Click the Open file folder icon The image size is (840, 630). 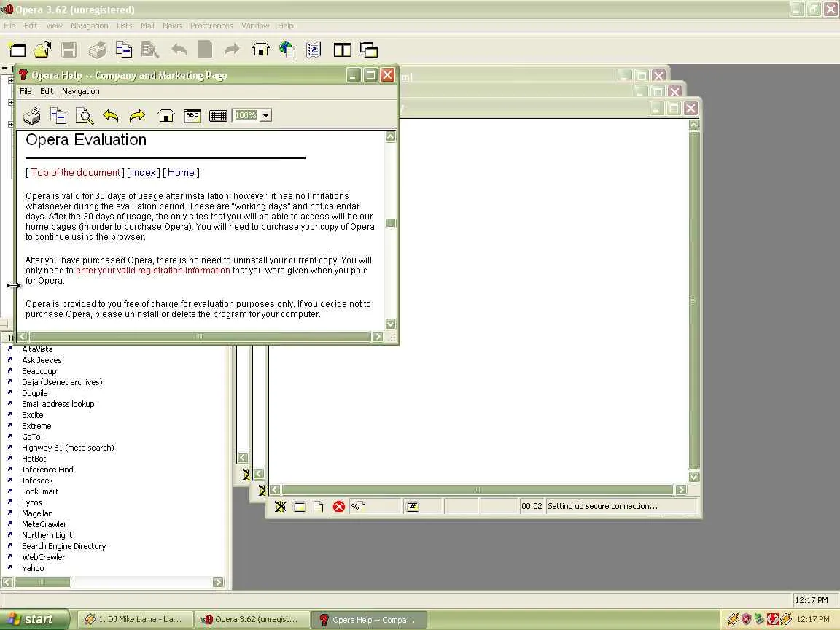[x=43, y=50]
